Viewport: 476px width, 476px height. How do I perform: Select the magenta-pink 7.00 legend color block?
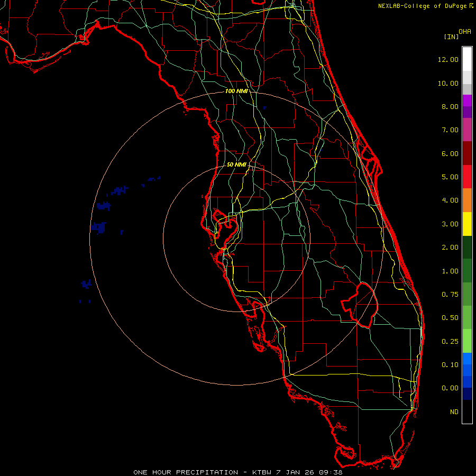pos(467,130)
